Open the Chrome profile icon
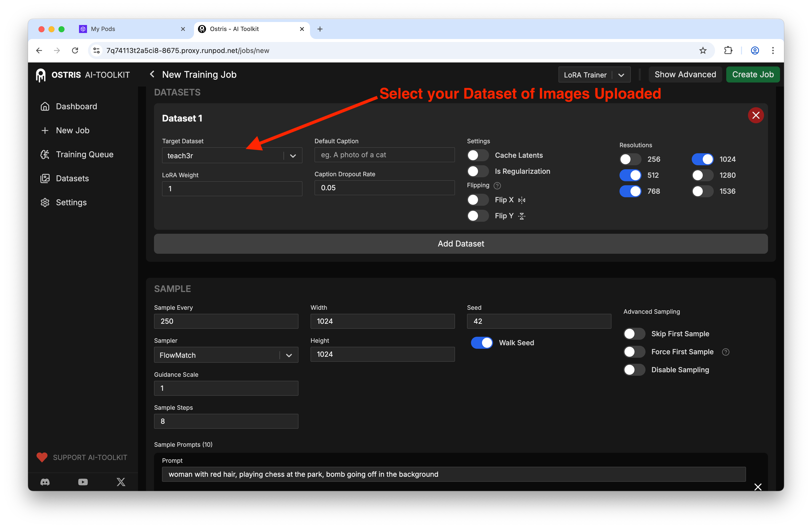The width and height of the screenshot is (812, 528). (755, 50)
